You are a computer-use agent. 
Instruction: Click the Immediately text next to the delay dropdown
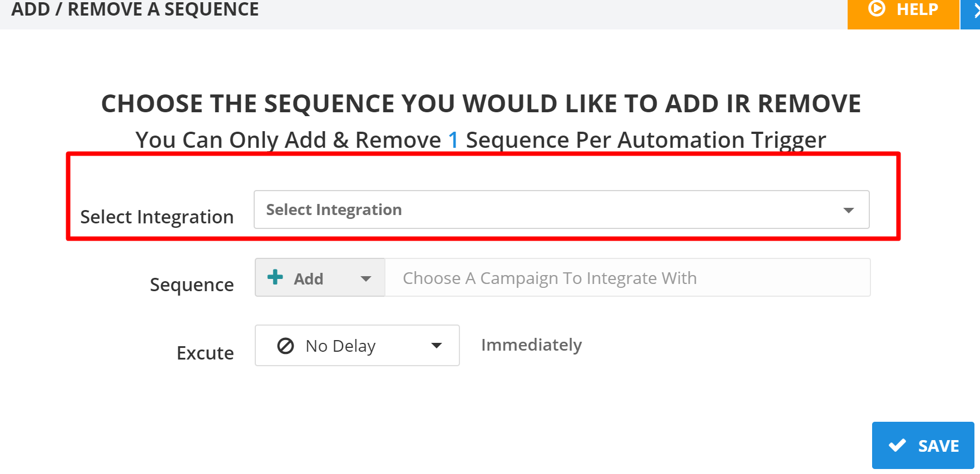(531, 345)
